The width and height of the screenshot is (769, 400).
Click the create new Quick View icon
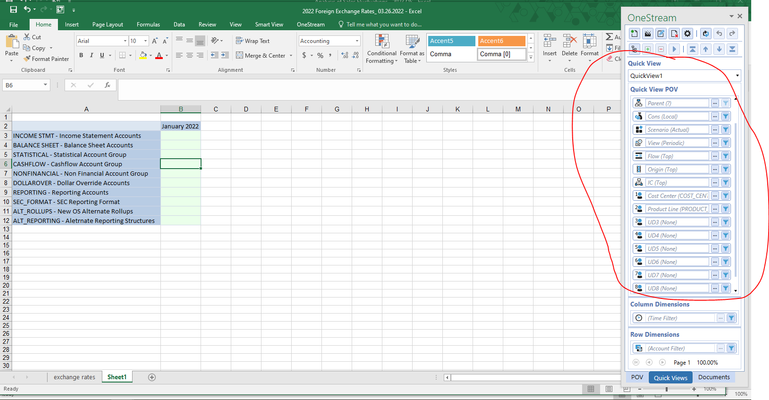pos(634,34)
